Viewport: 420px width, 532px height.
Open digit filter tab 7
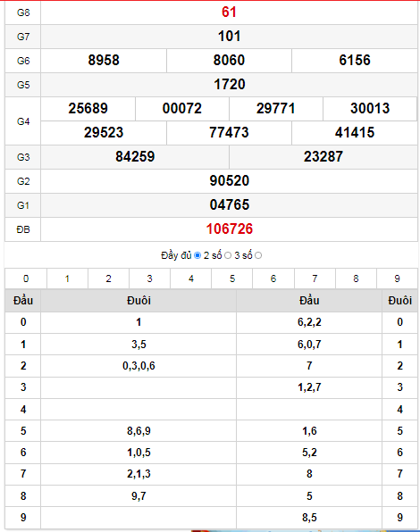coord(315,278)
